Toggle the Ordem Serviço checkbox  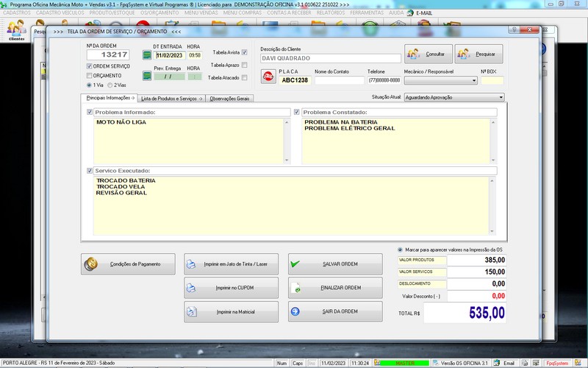[x=89, y=66]
